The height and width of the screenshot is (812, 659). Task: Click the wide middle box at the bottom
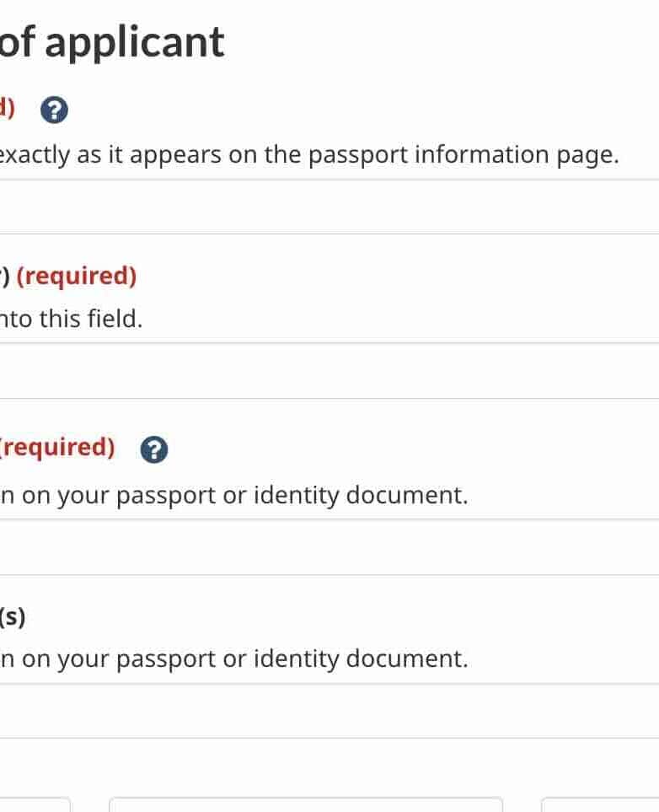click(305, 804)
